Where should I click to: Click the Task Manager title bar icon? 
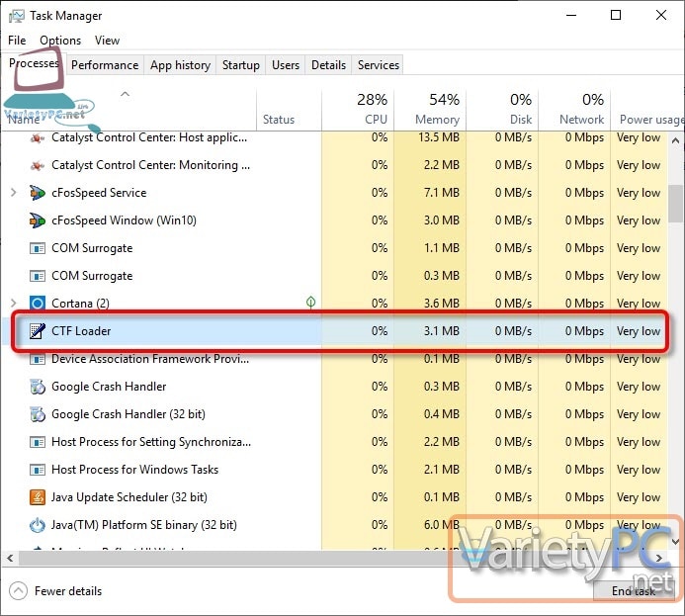pos(17,16)
